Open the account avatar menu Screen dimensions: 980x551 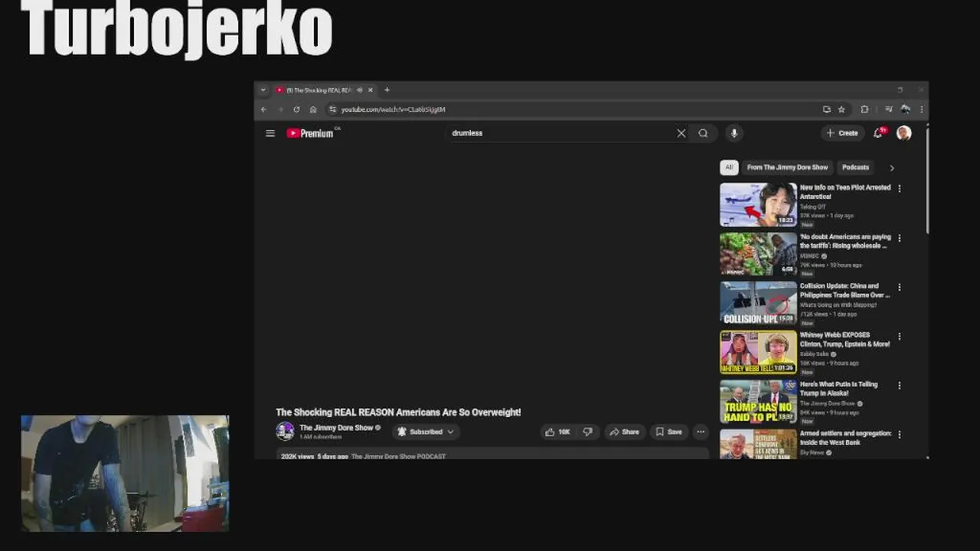click(x=903, y=133)
